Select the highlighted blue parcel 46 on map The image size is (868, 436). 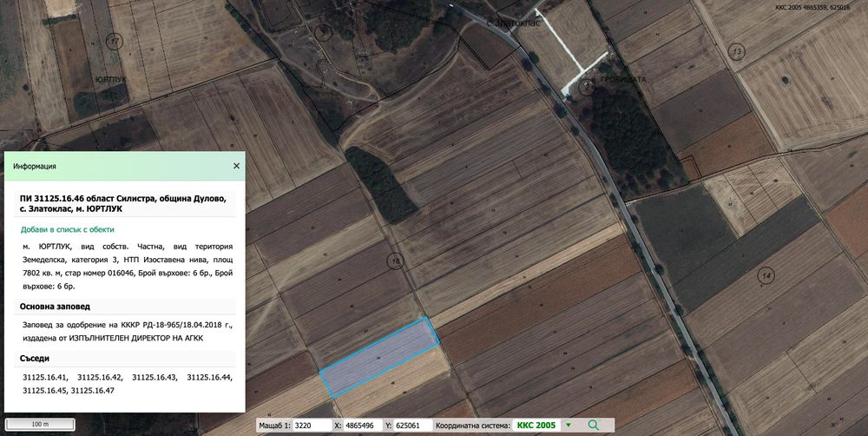point(380,357)
